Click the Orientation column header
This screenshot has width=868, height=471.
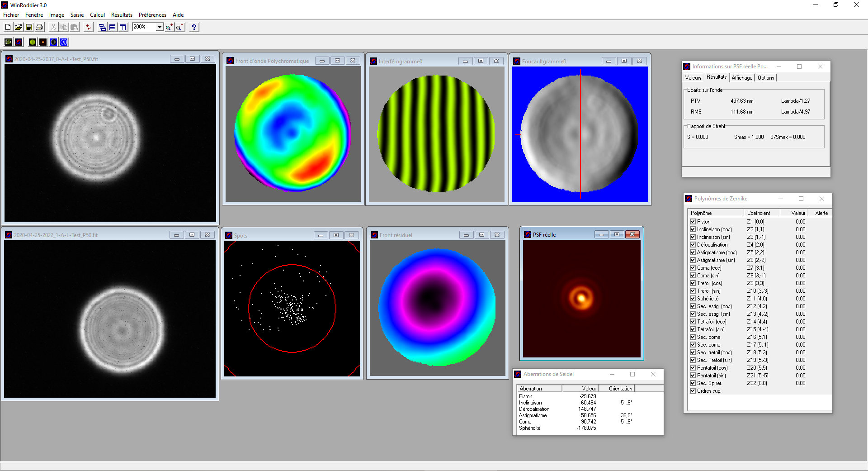[617, 389]
